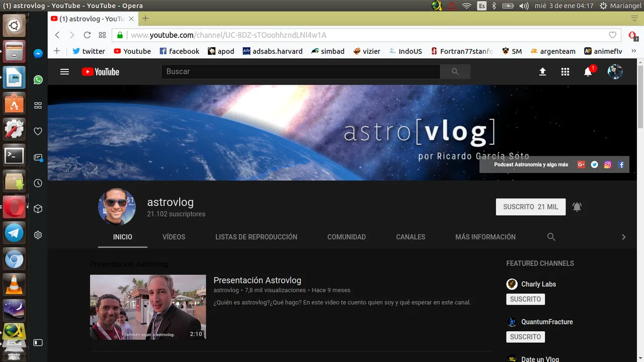Open the upload video icon

tap(542, 72)
